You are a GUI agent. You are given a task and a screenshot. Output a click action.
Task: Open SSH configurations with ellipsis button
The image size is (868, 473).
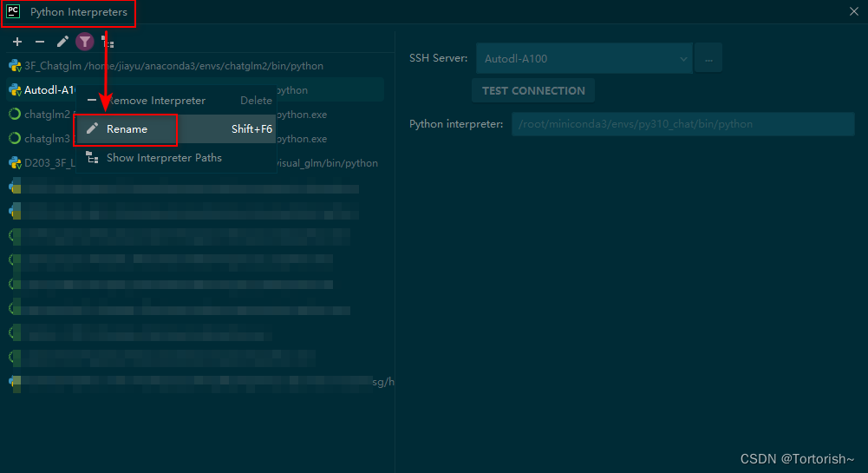[708, 58]
